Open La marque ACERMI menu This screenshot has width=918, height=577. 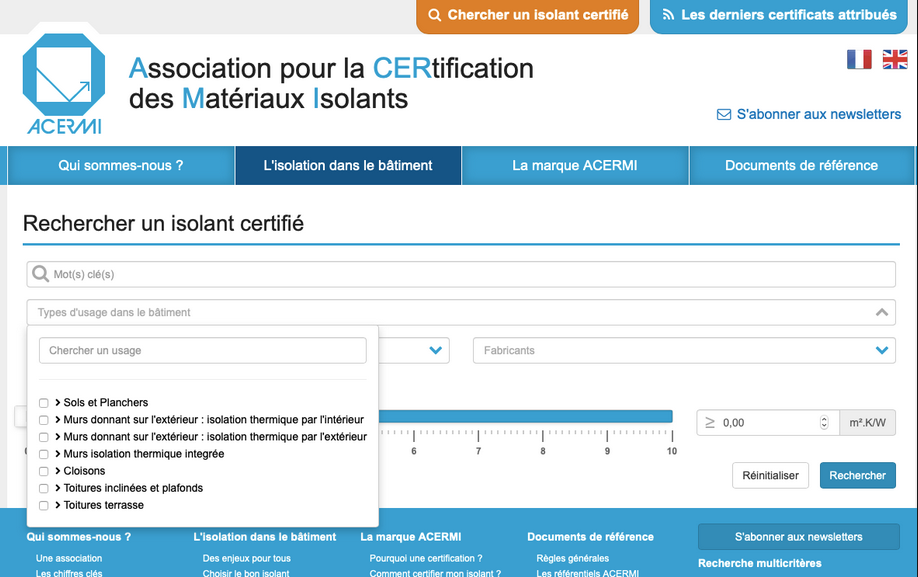575,166
